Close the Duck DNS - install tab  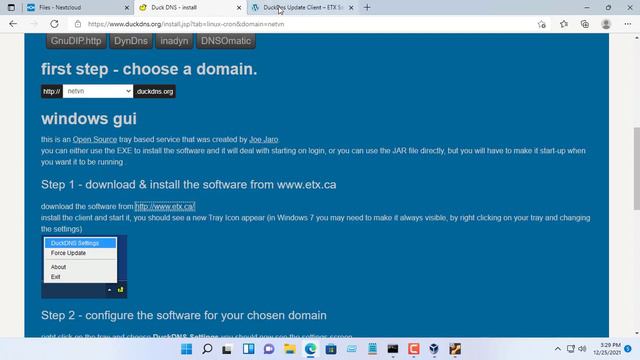click(239, 7)
